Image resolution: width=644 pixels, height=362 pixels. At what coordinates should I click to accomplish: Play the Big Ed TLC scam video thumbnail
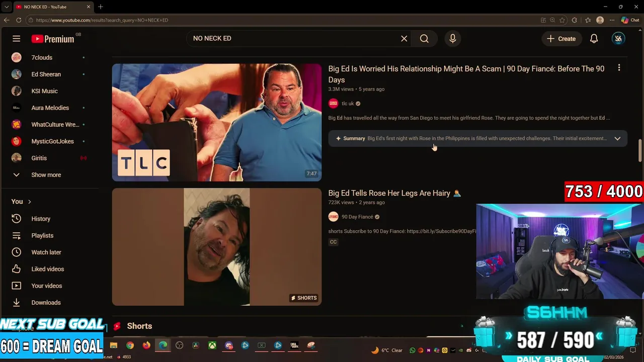pyautogui.click(x=217, y=122)
